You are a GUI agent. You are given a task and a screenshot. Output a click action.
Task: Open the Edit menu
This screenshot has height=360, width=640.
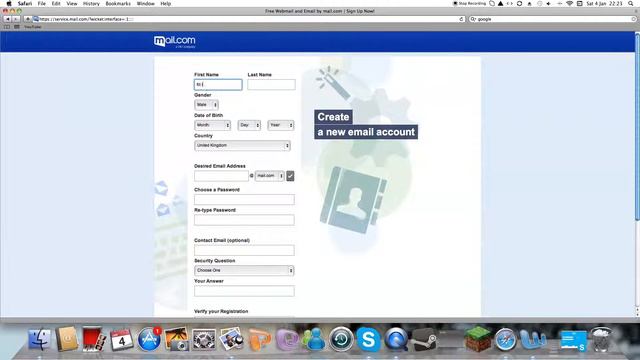56,3
